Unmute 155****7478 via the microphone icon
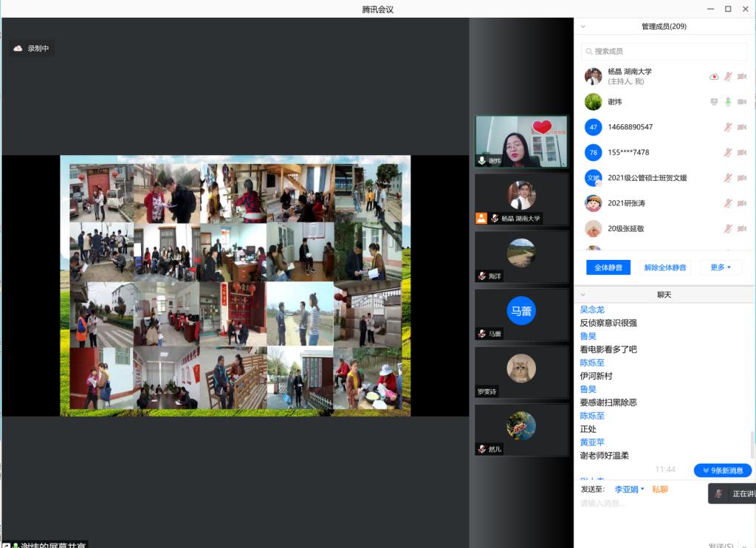 click(728, 153)
